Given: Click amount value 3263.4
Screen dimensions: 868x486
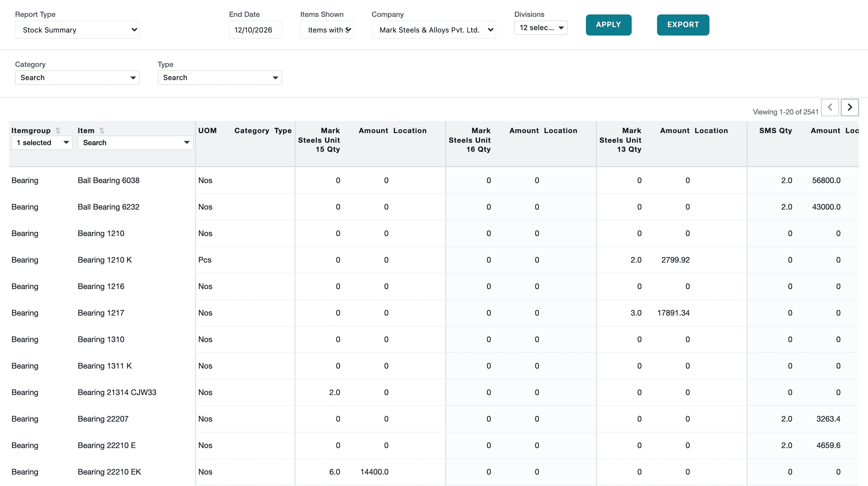Looking at the screenshot, I should point(828,419).
